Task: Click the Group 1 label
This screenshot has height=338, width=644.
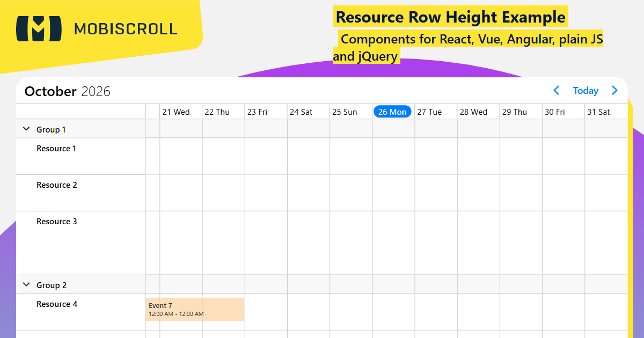Action: tap(51, 130)
